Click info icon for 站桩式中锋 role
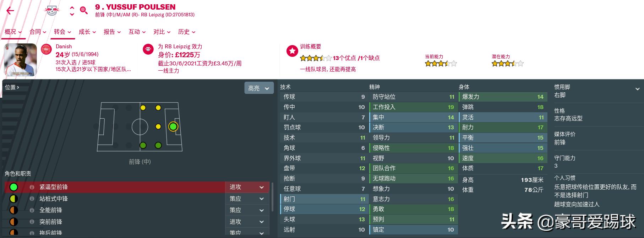 [x=32, y=199]
